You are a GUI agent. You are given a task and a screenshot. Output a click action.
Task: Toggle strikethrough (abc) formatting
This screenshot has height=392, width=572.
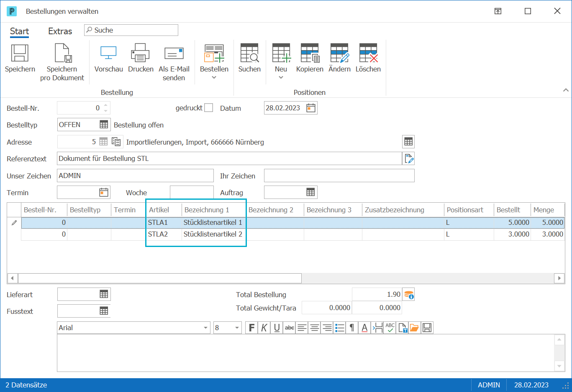click(x=289, y=328)
